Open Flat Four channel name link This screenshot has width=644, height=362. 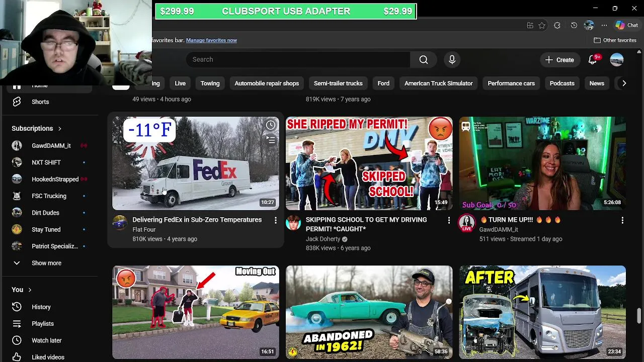tap(144, 229)
